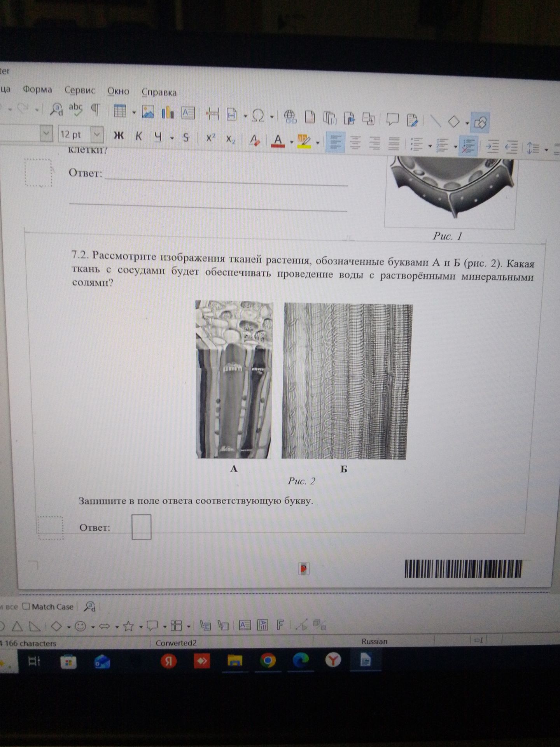Apply superscript formatting

point(211,139)
